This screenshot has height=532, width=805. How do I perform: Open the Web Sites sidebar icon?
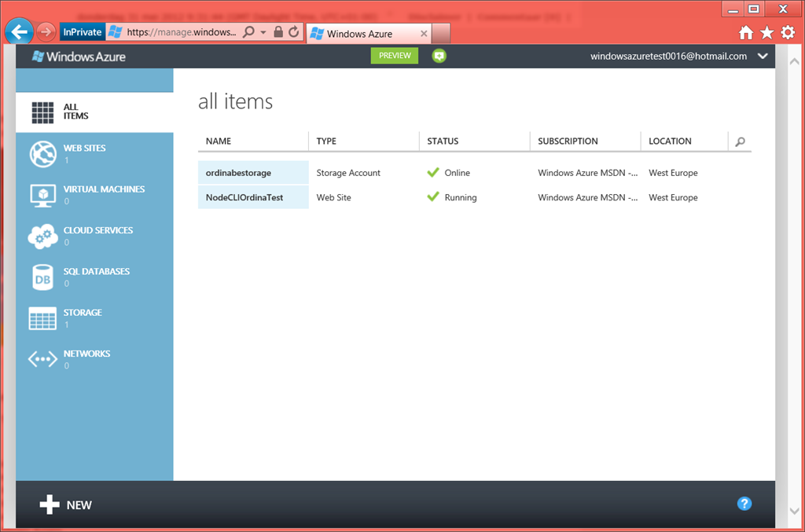point(42,154)
